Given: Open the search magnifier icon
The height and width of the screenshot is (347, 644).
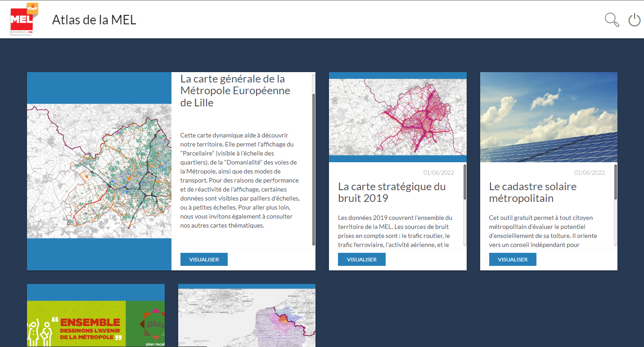Looking at the screenshot, I should pyautogui.click(x=612, y=20).
